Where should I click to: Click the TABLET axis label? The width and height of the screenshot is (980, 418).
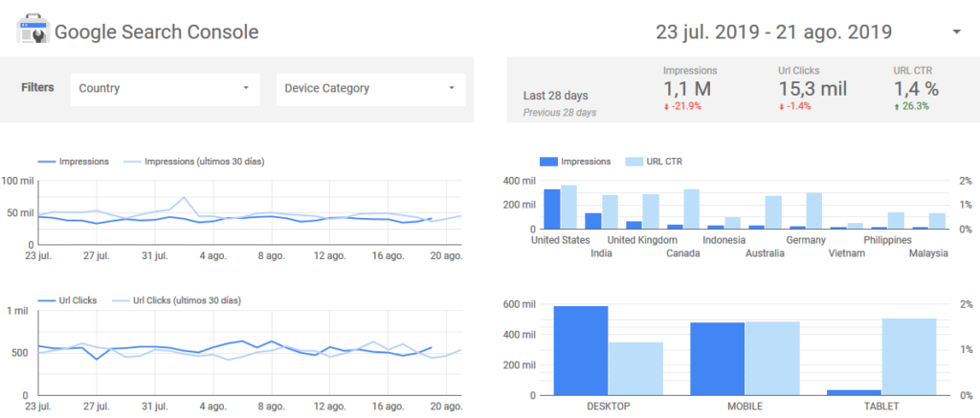[x=881, y=407]
